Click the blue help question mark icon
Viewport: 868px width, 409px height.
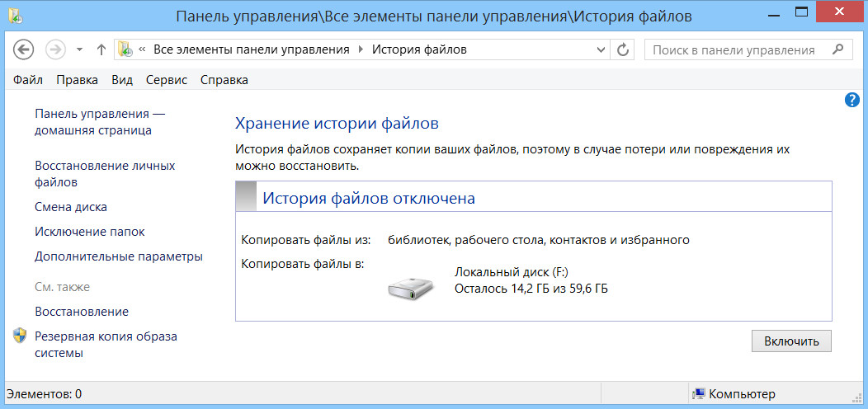853,100
